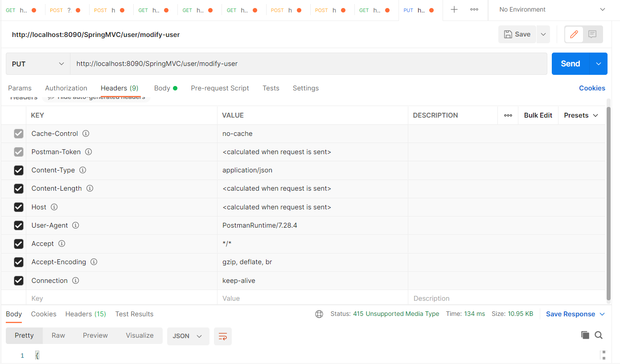Open a new request tab with plus icon
Screen dimensions: 620x364
[x=454, y=9]
